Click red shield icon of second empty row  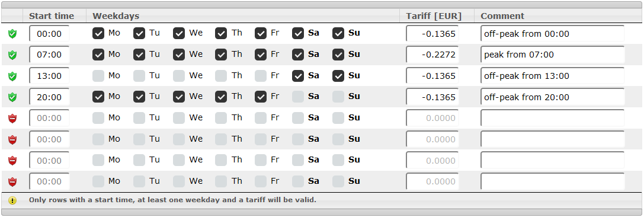click(x=12, y=140)
